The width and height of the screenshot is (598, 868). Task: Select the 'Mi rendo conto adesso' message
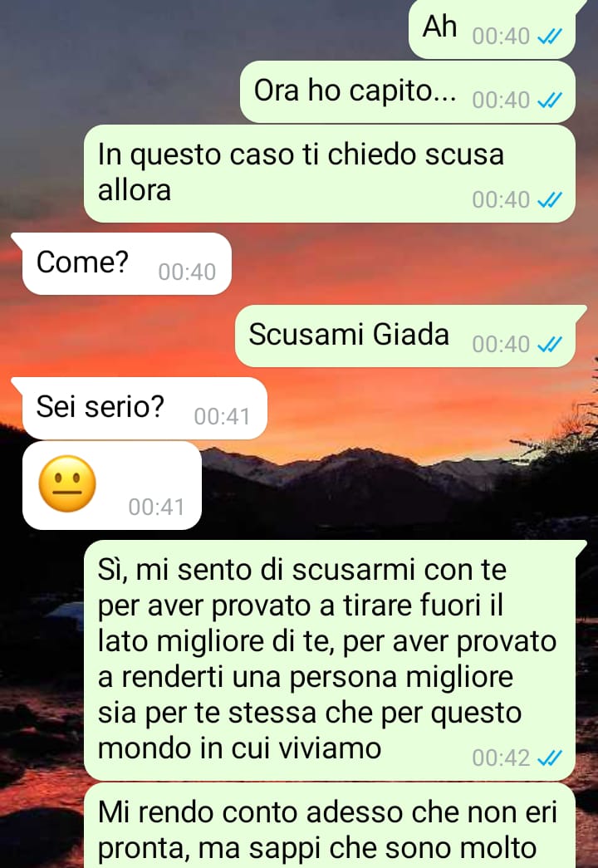330,826
